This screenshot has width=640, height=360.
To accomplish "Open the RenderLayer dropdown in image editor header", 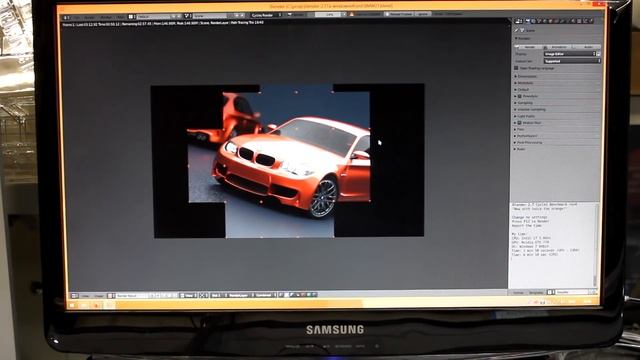I will (x=241, y=296).
